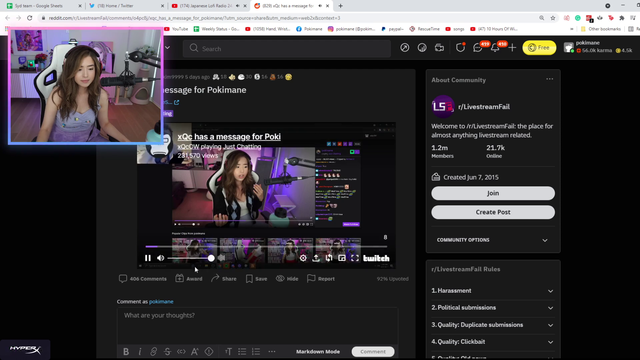640x360 pixels.
Task: Click the yellow Free coins button
Action: click(539, 48)
